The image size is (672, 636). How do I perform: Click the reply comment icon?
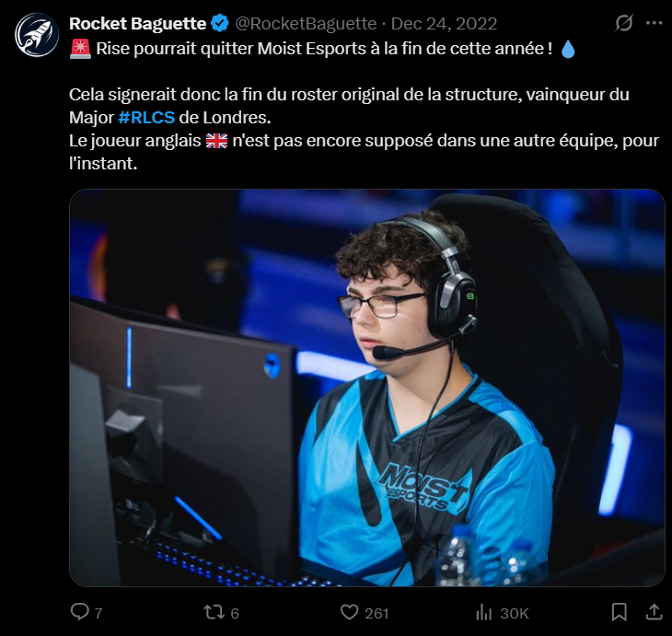click(x=80, y=611)
